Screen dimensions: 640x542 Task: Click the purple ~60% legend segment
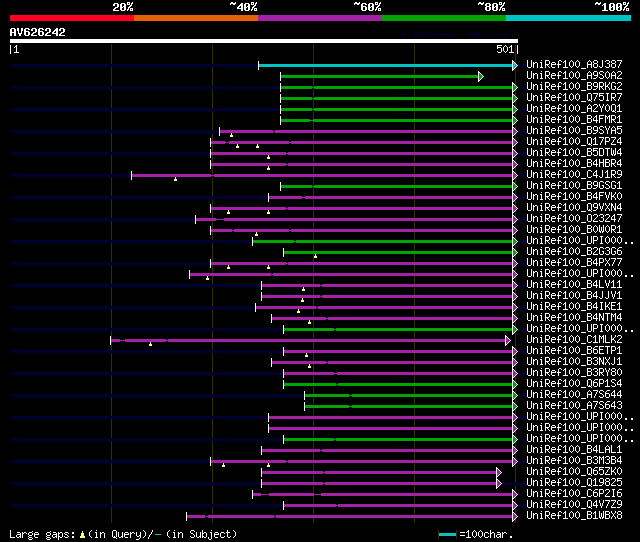tap(320, 18)
